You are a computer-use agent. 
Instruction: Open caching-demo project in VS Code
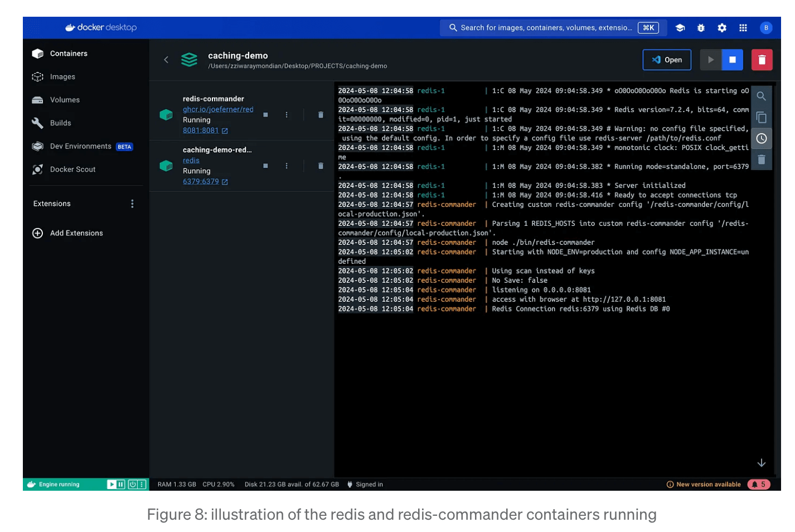[x=667, y=60]
